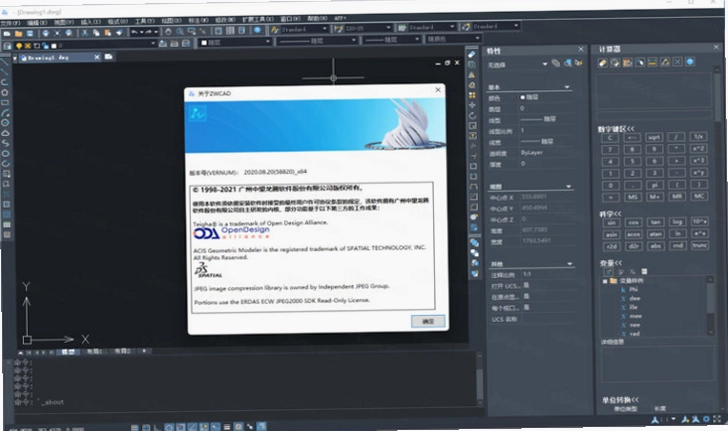Open the linetype control dropdown
Screen dimensions: 728x431
(317, 41)
